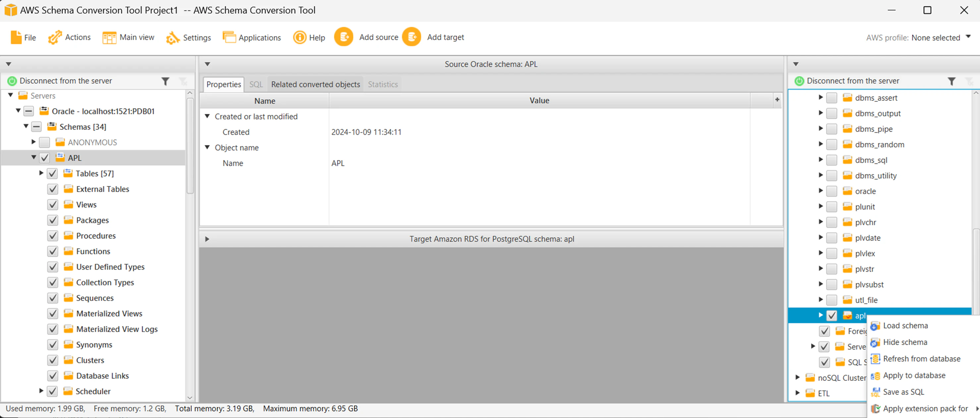Click the Tables folder icon
This screenshot has width=980, height=418.
68,173
